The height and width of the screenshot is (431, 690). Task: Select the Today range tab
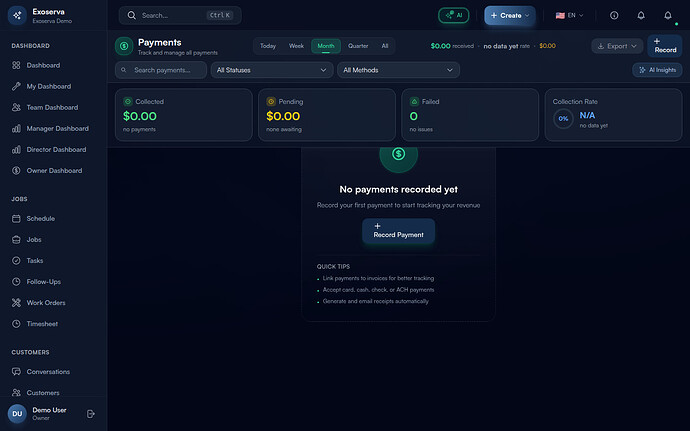(268, 46)
